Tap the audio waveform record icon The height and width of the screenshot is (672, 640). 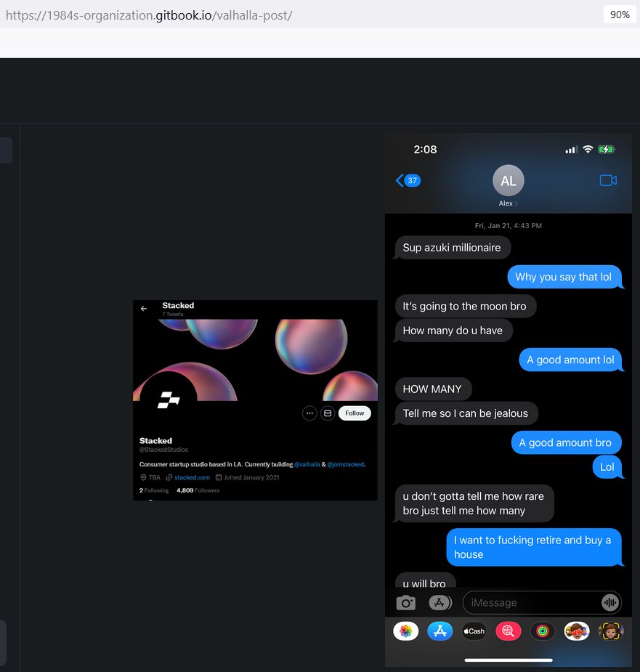609,602
